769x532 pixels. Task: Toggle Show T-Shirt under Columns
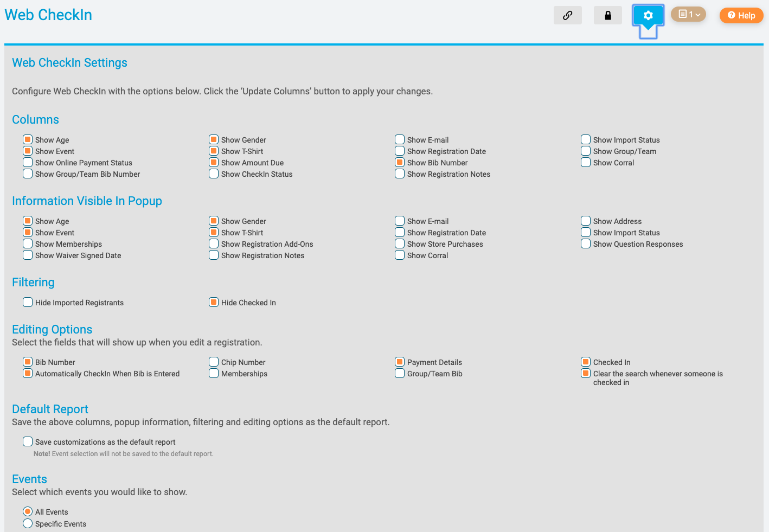click(x=214, y=151)
